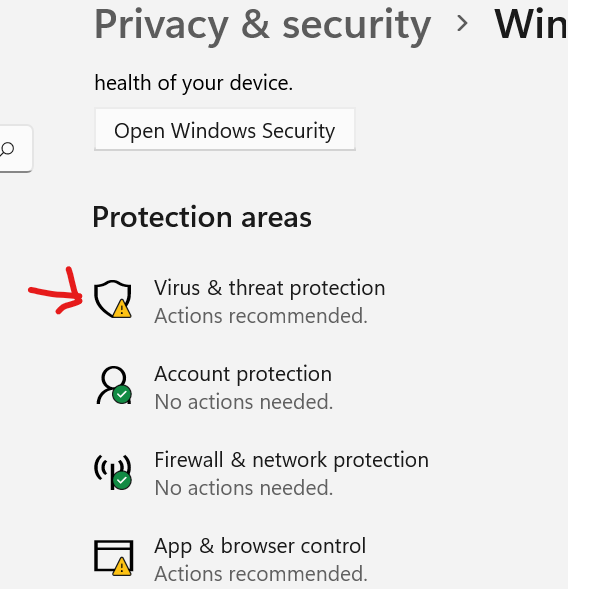
Task: Click yellow warning badge on App & browser icon
Action: pos(122,567)
